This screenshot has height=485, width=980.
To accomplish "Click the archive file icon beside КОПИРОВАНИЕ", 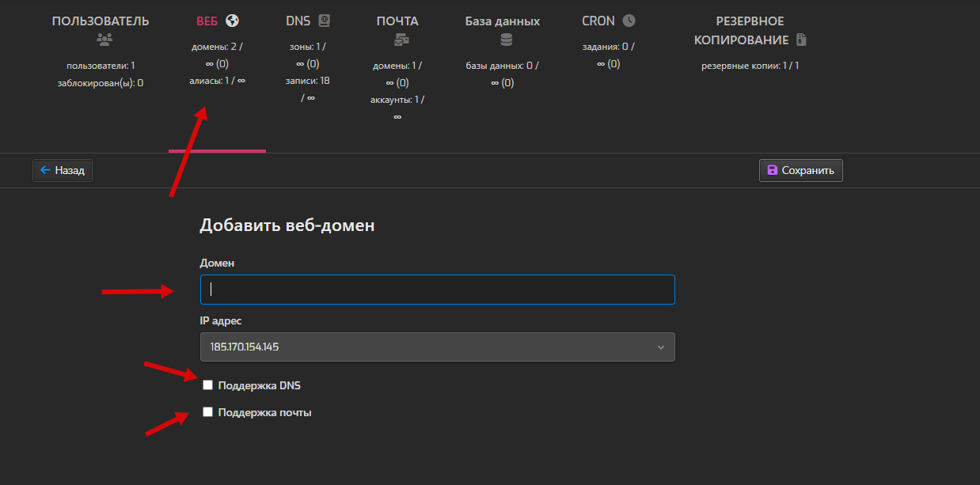I will pos(801,40).
